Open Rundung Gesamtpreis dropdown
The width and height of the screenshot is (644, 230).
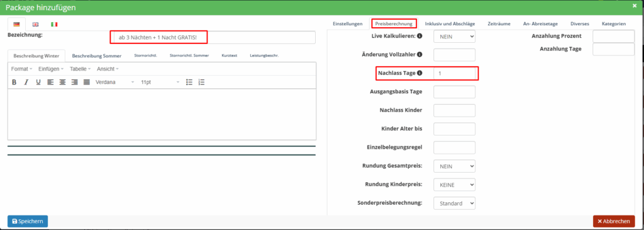pos(454,166)
